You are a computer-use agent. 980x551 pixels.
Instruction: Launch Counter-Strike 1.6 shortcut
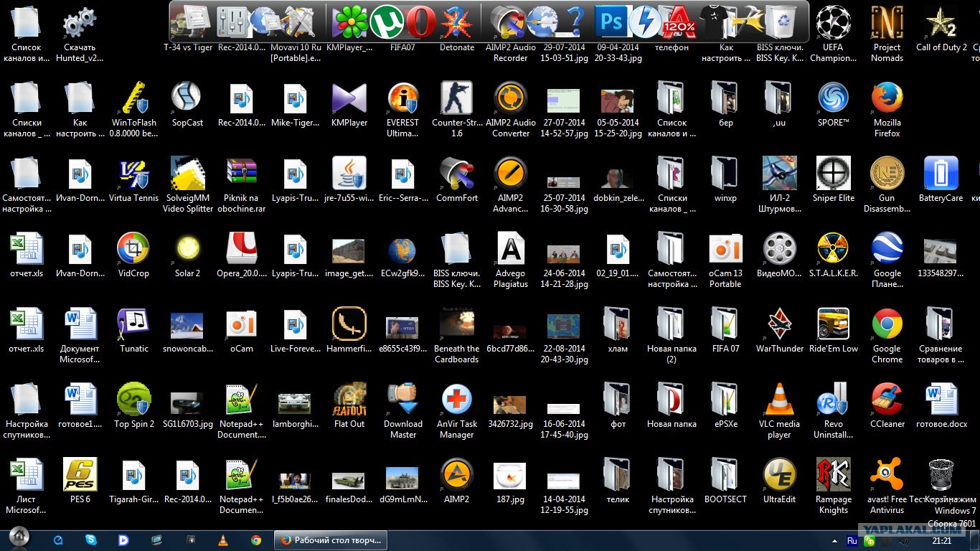tap(457, 110)
